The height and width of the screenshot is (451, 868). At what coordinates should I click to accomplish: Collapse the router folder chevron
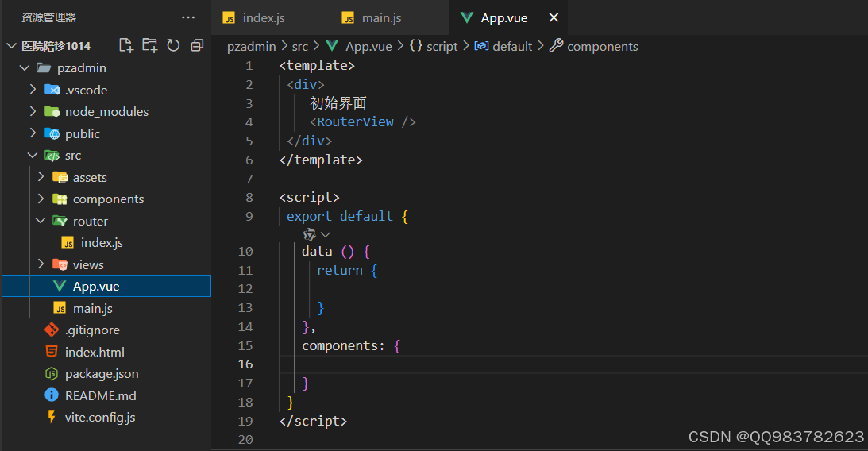pyautogui.click(x=41, y=220)
